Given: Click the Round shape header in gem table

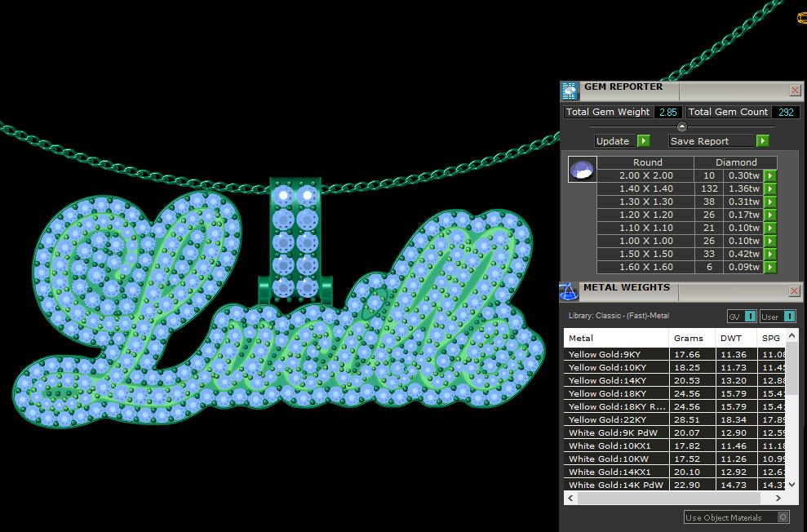Looking at the screenshot, I should point(647,162).
